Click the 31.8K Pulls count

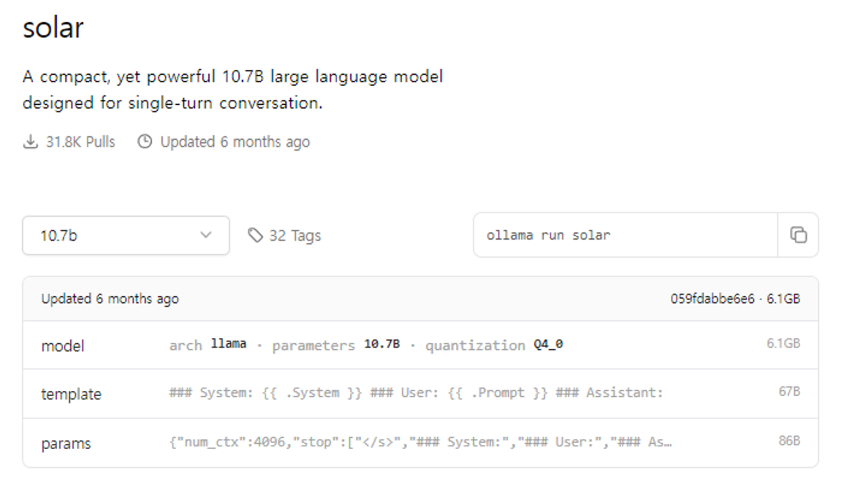point(80,142)
